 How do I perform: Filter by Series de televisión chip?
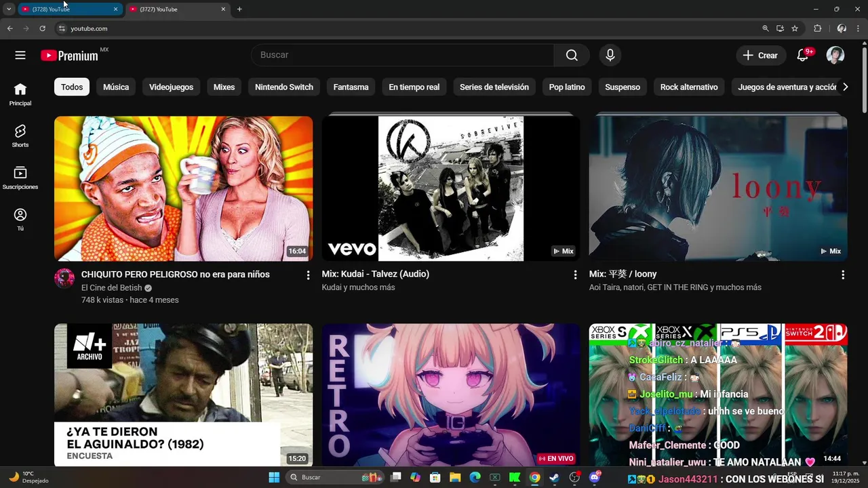pos(494,87)
